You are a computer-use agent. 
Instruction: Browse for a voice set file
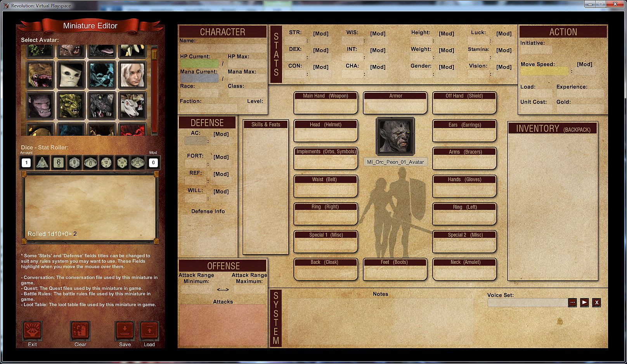(572, 302)
